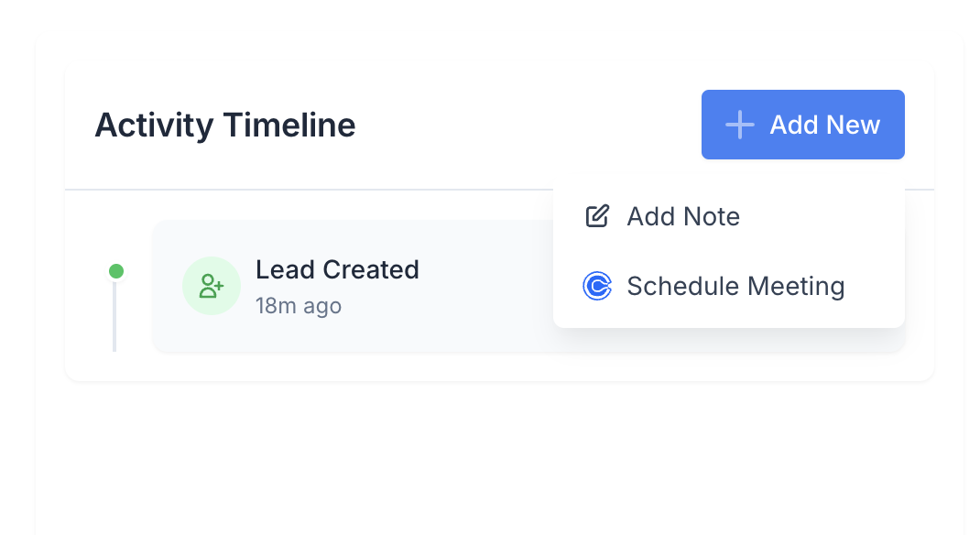The height and width of the screenshot is (535, 980).
Task: Click the green user-plus icon on Lead Created
Action: click(212, 286)
